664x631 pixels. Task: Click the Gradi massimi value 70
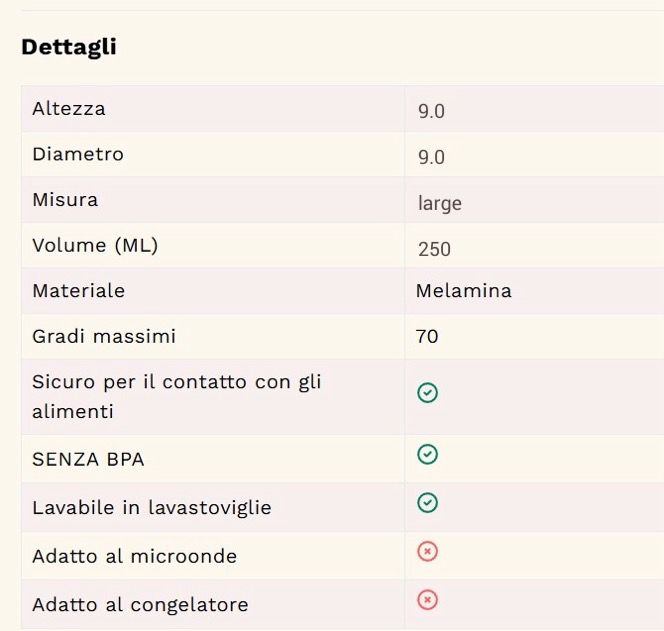tap(427, 337)
